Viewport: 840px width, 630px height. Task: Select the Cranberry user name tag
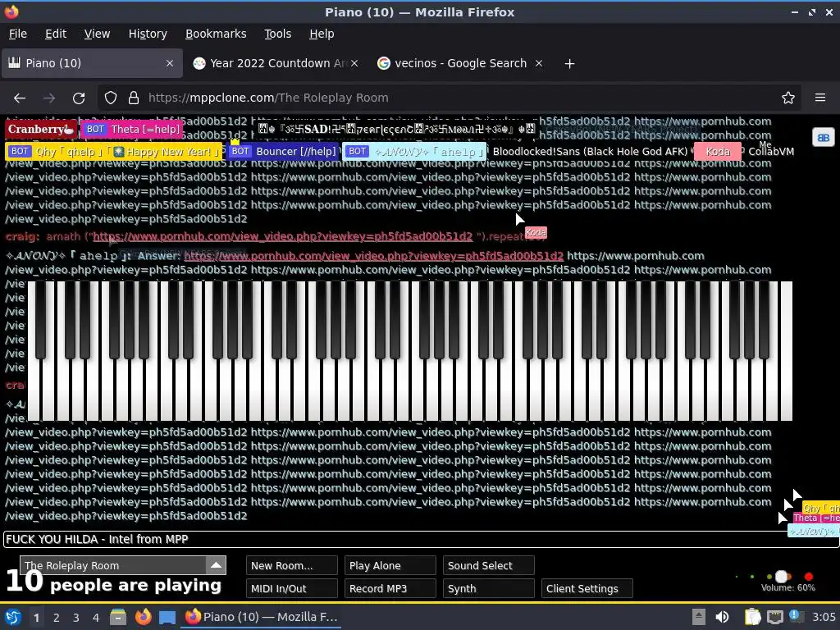[41, 129]
